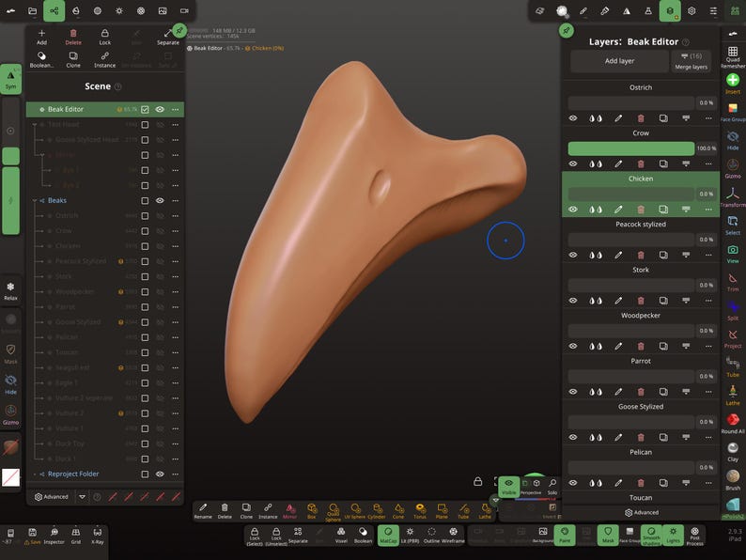Hide Beak Editor with its eye icon
The image size is (746, 560).
point(160,109)
